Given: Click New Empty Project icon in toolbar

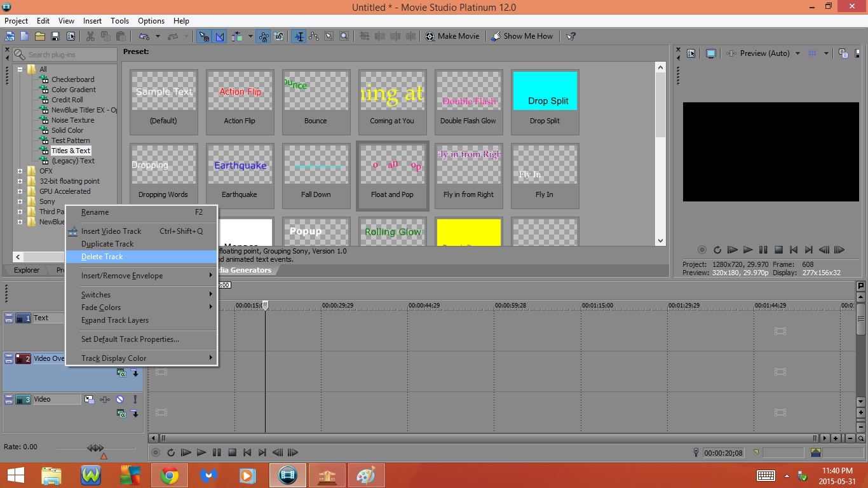Looking at the screenshot, I should coord(25,36).
